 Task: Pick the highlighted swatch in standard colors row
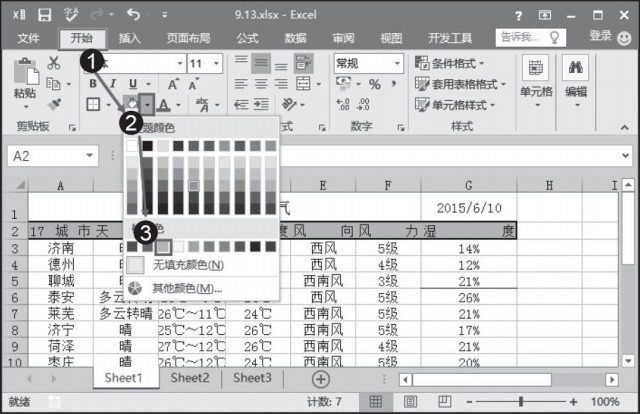(x=163, y=247)
